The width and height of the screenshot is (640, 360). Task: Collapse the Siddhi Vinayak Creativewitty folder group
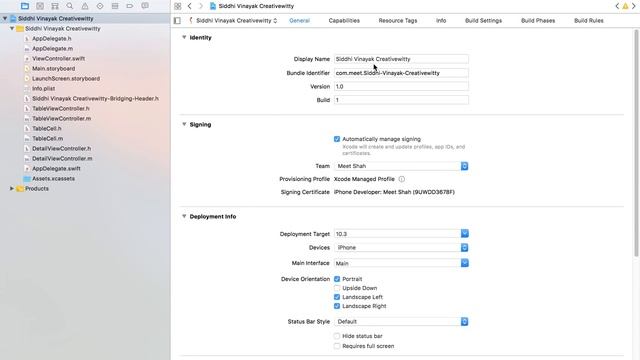tap(12, 29)
